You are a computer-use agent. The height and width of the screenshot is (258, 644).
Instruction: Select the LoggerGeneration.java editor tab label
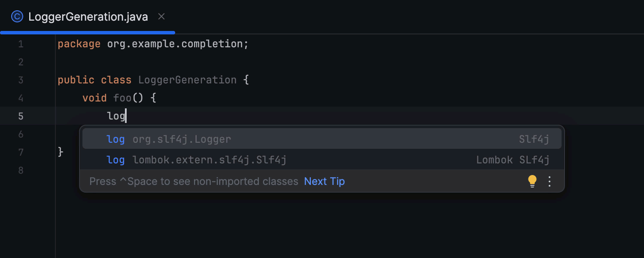coord(88,17)
